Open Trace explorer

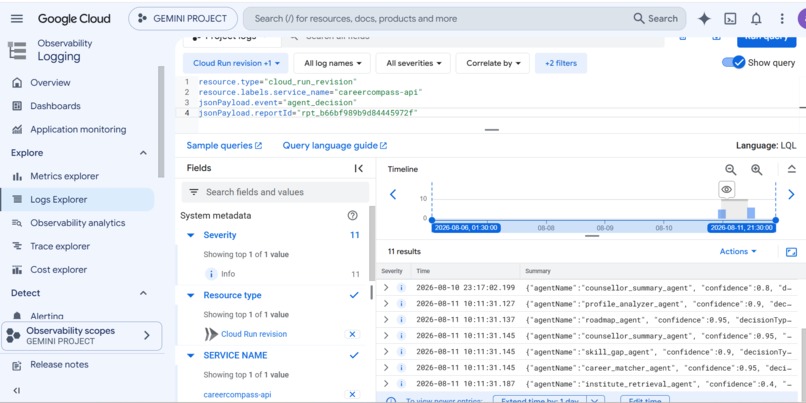click(x=60, y=246)
